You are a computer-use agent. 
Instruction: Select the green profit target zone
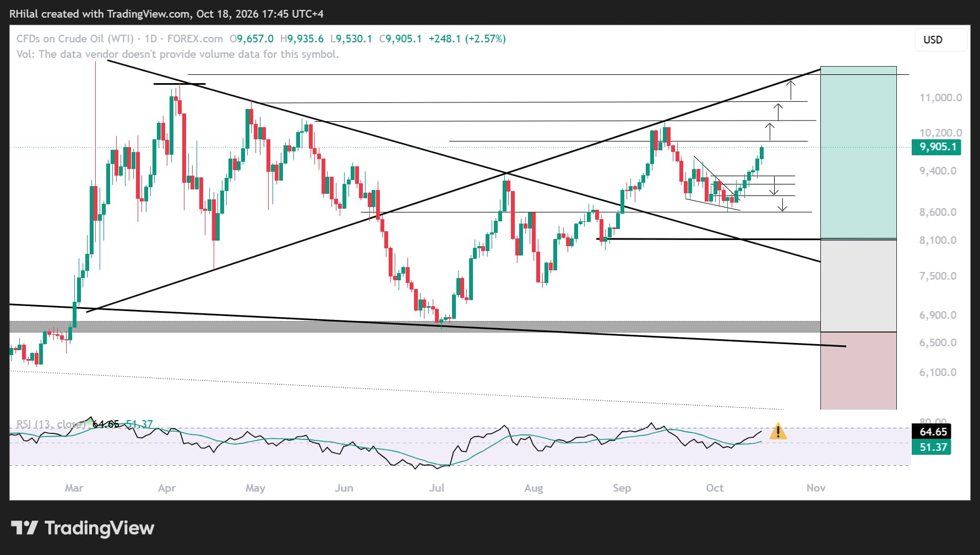click(x=858, y=153)
